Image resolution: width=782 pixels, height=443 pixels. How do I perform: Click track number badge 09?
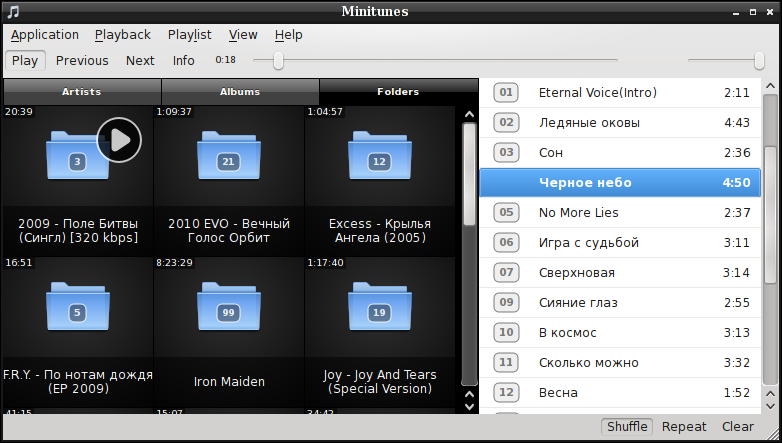tap(506, 302)
